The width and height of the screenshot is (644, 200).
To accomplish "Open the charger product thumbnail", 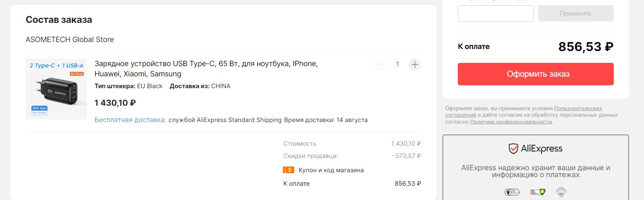I will [56, 89].
